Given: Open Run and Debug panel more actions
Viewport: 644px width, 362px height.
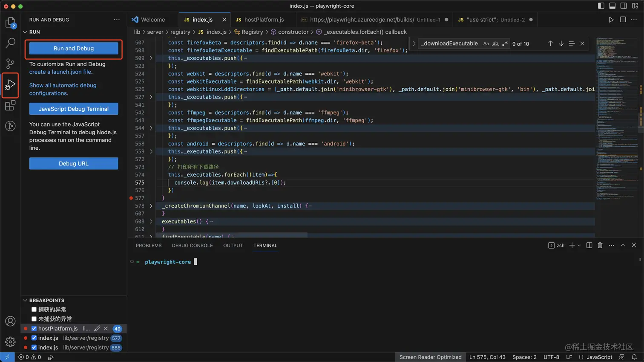Looking at the screenshot, I should tap(117, 20).
